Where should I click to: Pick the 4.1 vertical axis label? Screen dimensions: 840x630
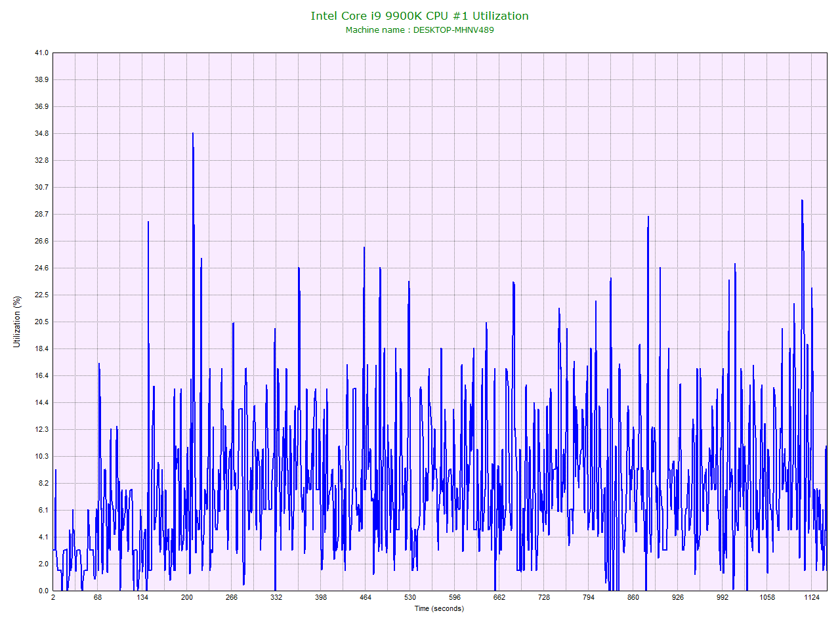click(x=43, y=537)
